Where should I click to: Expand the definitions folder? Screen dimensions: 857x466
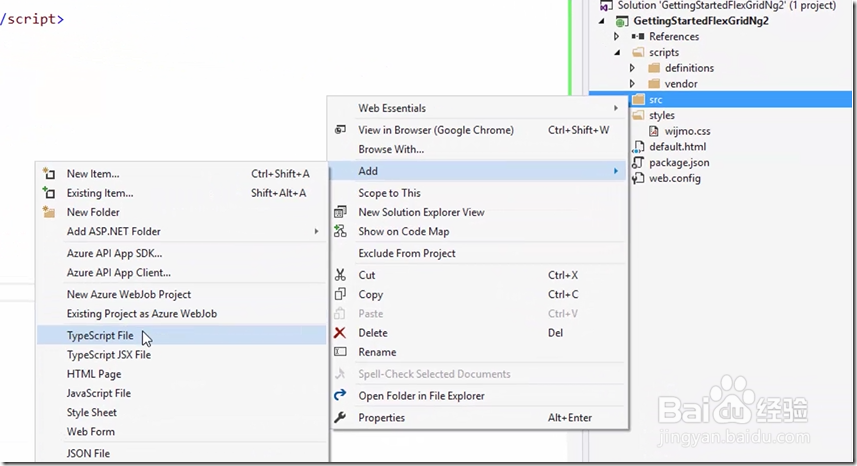pos(632,68)
